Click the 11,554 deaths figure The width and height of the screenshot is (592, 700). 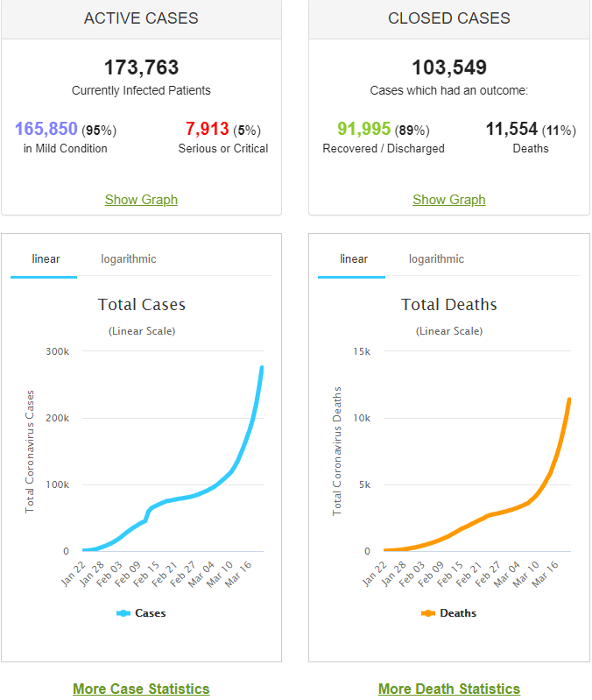coord(511,129)
